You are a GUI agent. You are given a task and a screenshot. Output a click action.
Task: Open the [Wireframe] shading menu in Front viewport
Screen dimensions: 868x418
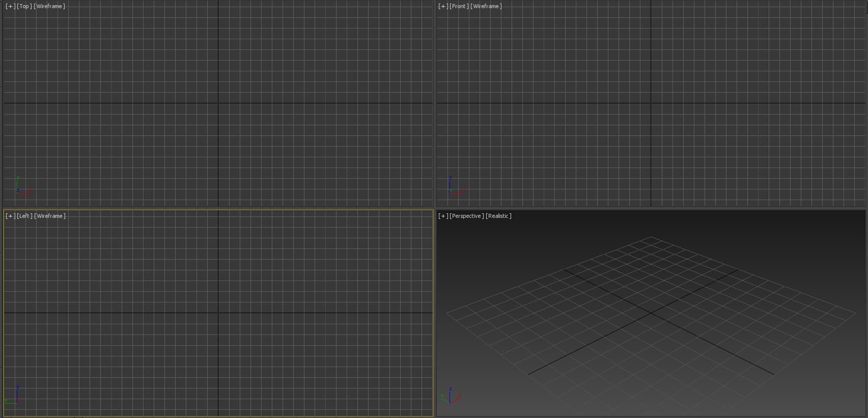486,6
